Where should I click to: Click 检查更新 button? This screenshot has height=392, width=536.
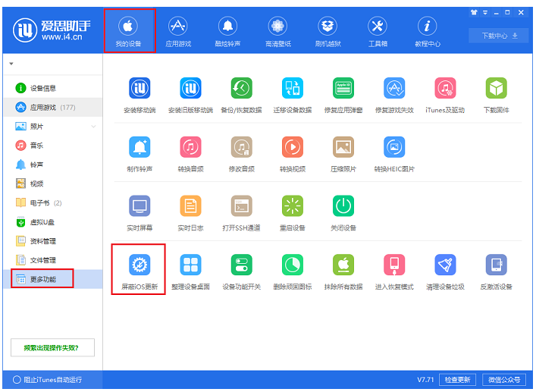pos(457,380)
